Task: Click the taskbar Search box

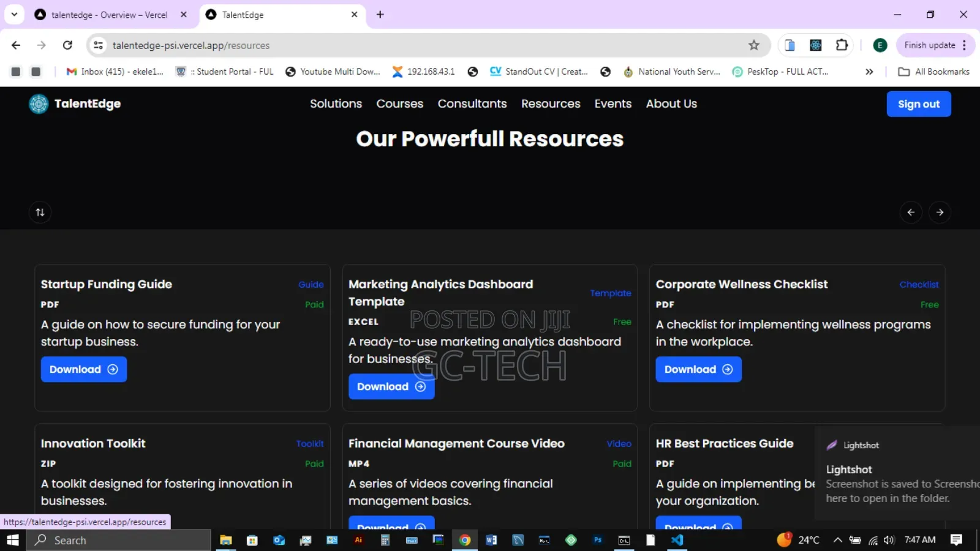Action: tap(119, 540)
